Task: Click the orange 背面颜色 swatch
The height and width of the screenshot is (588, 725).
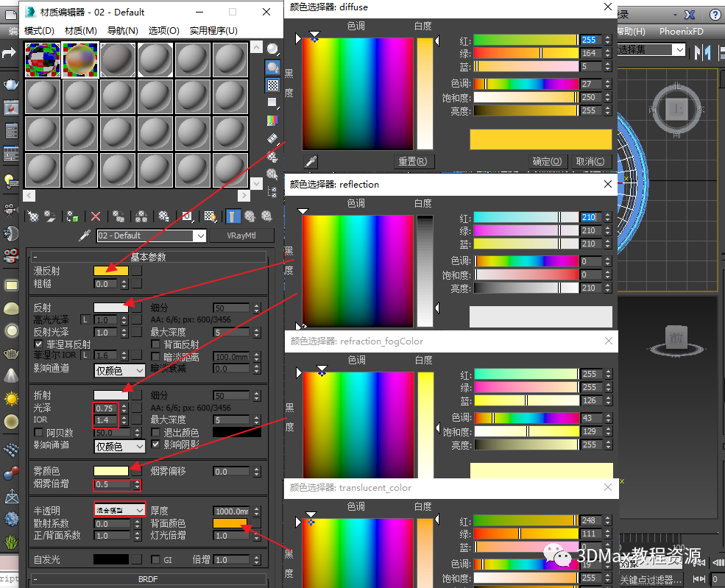Action: point(230,523)
